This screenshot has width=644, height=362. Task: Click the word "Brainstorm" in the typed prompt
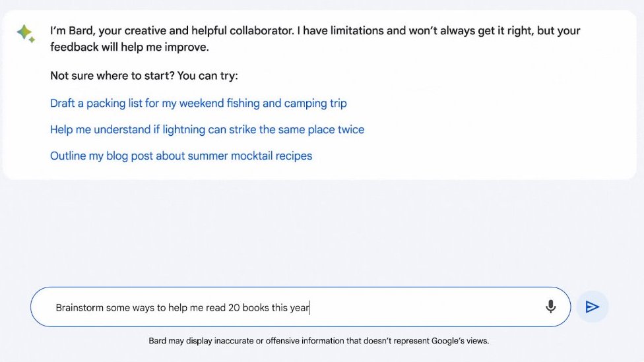click(79, 308)
